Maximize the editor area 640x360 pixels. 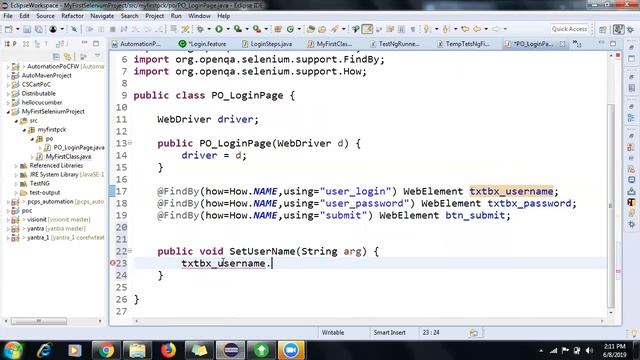[613, 43]
